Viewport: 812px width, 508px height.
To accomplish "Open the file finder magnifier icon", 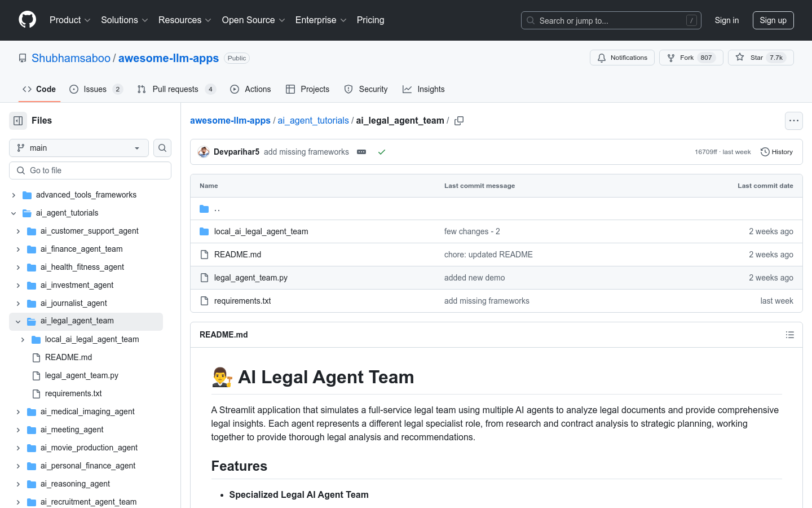I will 162,147.
